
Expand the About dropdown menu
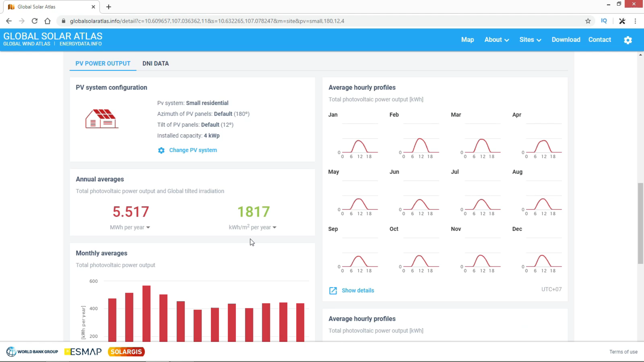(496, 40)
